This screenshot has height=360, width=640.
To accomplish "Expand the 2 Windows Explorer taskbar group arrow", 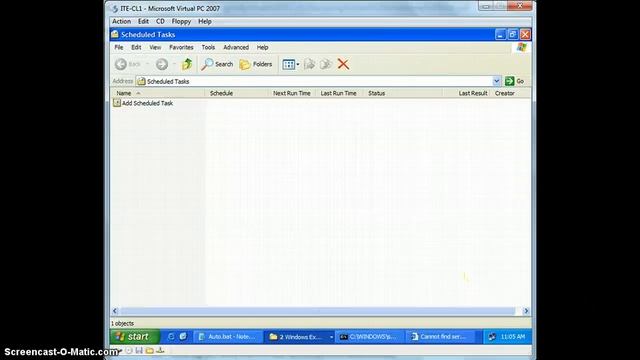I will (331, 337).
